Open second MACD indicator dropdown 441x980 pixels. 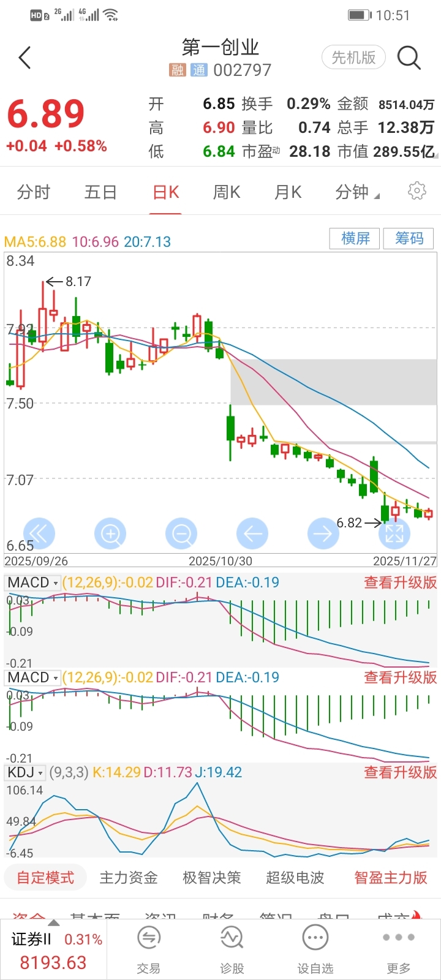click(33, 677)
